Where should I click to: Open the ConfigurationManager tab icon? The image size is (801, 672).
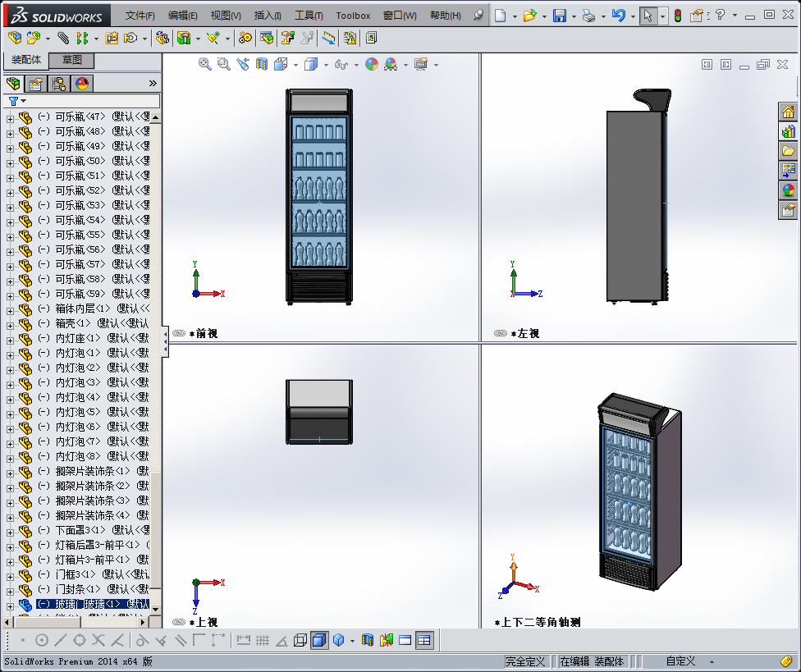[x=59, y=83]
